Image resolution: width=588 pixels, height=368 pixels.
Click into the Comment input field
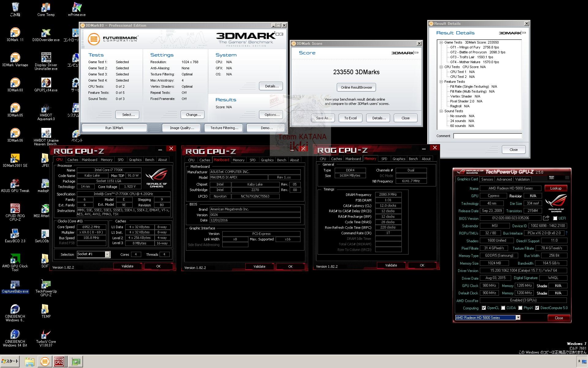pyautogui.click(x=488, y=136)
